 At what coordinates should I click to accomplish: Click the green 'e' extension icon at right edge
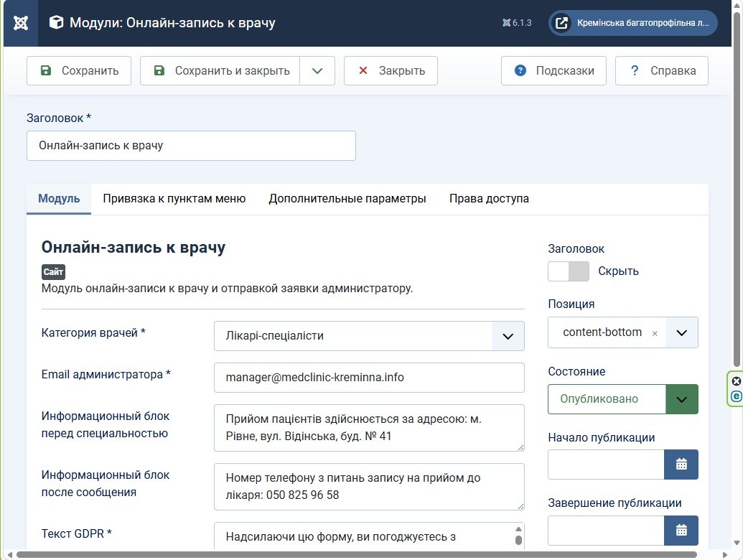click(x=736, y=396)
